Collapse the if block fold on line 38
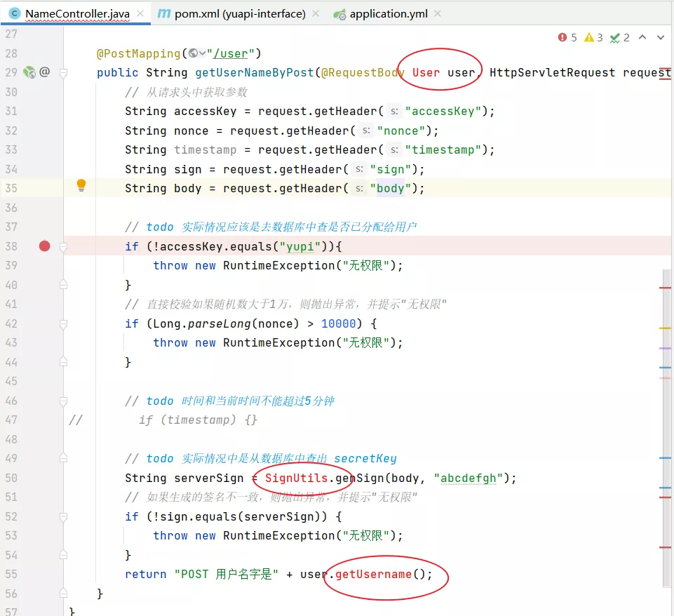The image size is (674, 616). point(63,247)
